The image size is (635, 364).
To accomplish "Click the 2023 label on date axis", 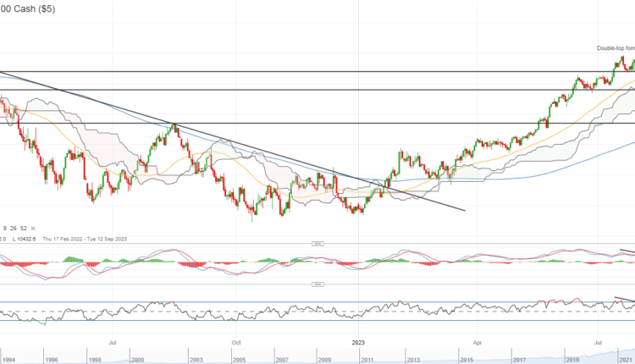I will pyautogui.click(x=357, y=344).
